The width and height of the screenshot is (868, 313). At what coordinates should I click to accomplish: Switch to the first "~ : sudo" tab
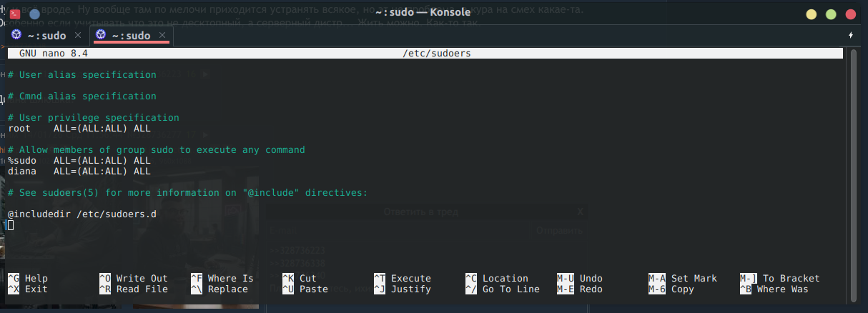pyautogui.click(x=46, y=35)
